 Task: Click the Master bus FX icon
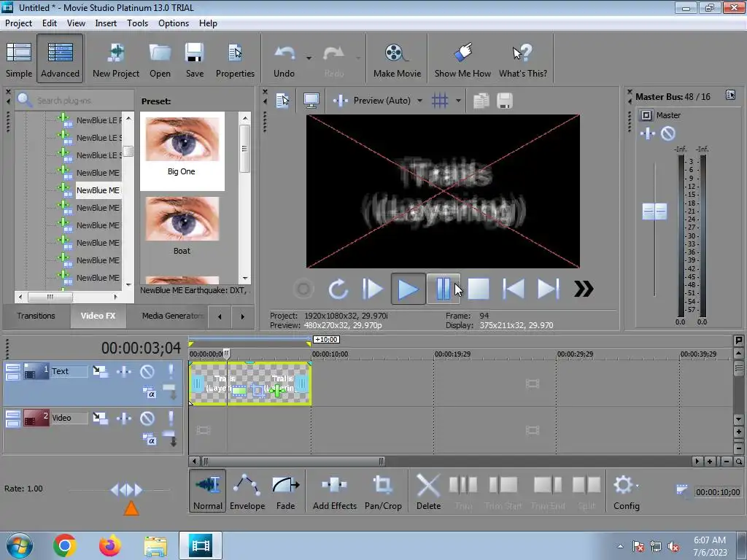coord(648,134)
